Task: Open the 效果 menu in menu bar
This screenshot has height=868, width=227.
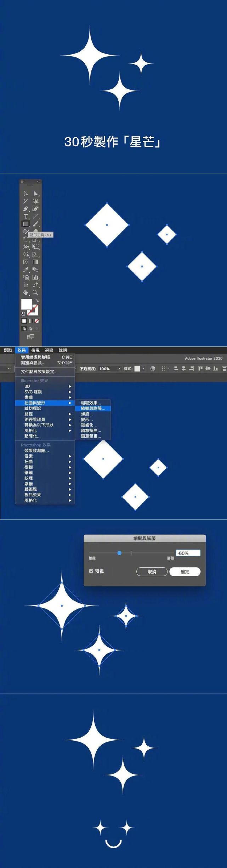Action: pos(21,350)
